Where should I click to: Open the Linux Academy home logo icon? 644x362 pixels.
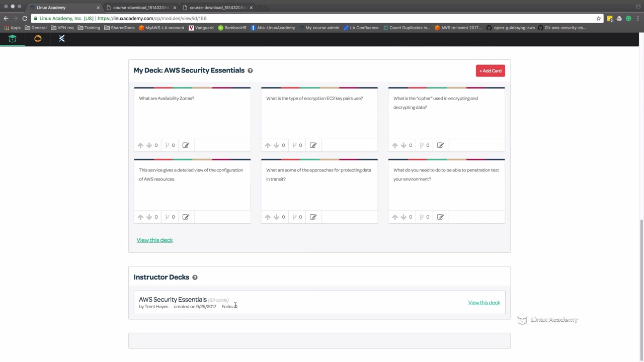(x=13, y=39)
